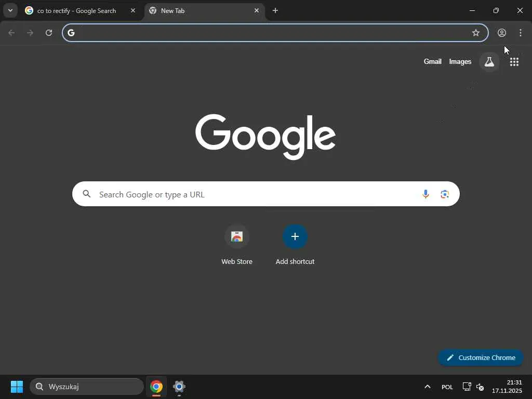This screenshot has height=399, width=532.
Task: Search by image with Google Lens icon
Action: coord(445,194)
